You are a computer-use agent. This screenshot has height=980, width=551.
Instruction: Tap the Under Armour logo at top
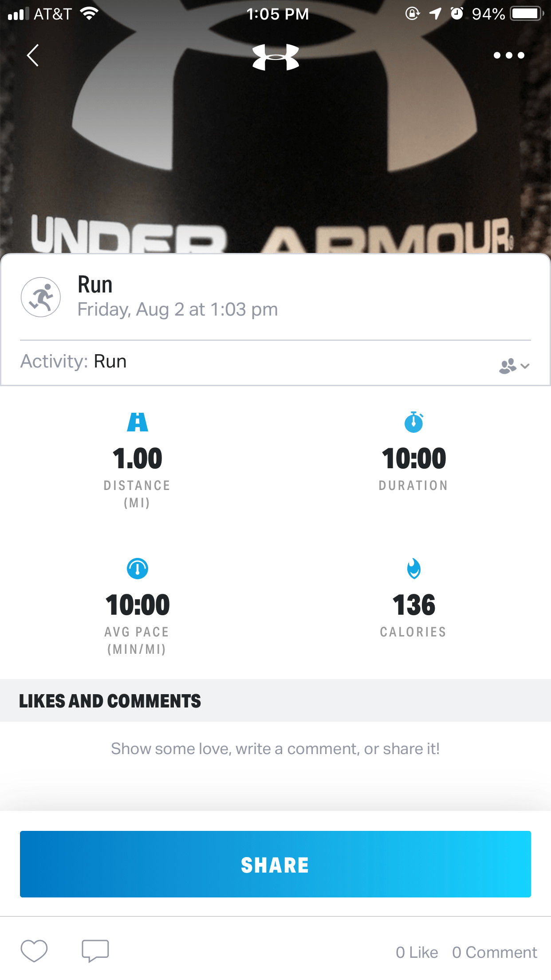coord(275,57)
